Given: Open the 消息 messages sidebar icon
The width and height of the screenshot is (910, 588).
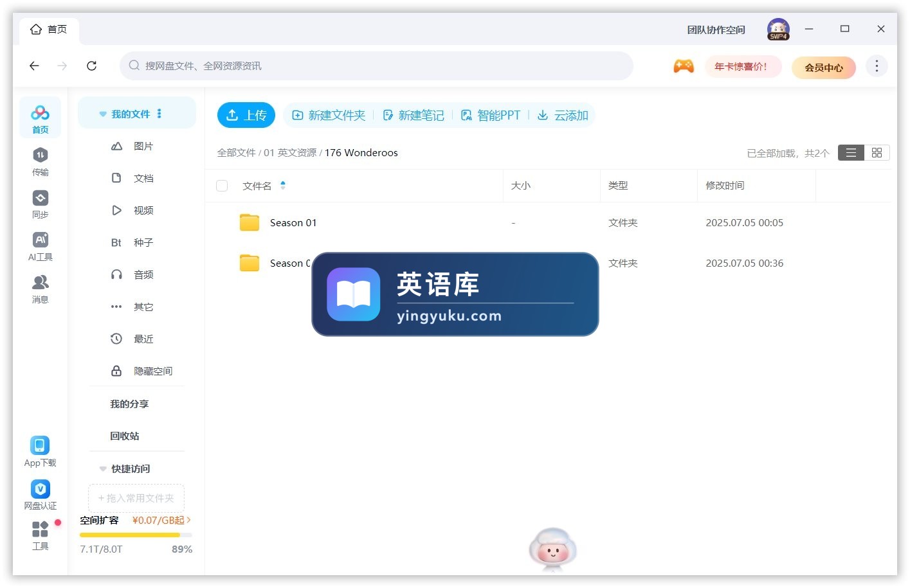Looking at the screenshot, I should coord(40,289).
